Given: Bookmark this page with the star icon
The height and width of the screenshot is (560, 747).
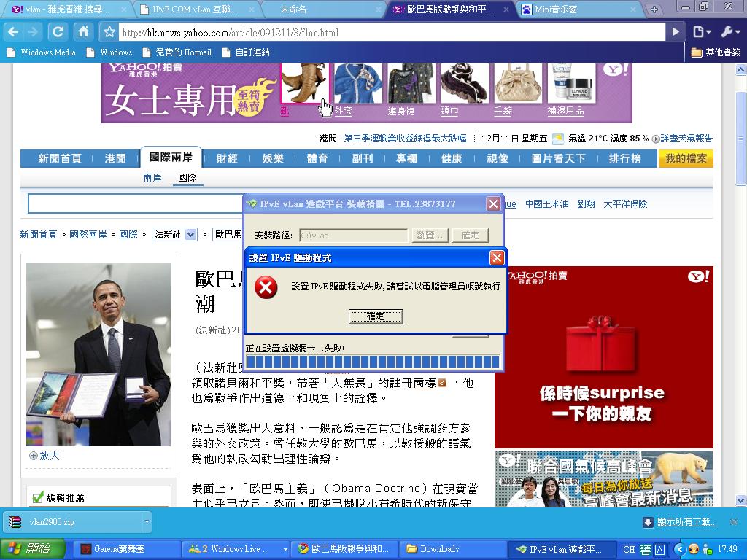Looking at the screenshot, I should coord(109,32).
